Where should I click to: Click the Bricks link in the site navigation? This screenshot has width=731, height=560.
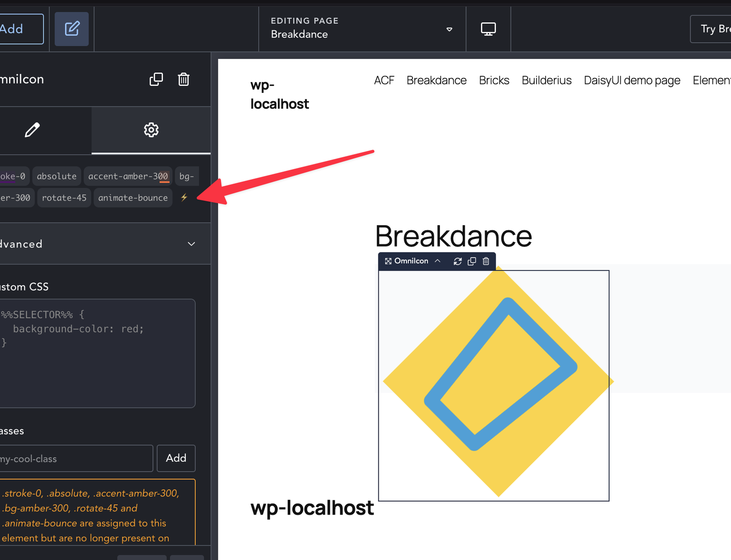(x=494, y=80)
